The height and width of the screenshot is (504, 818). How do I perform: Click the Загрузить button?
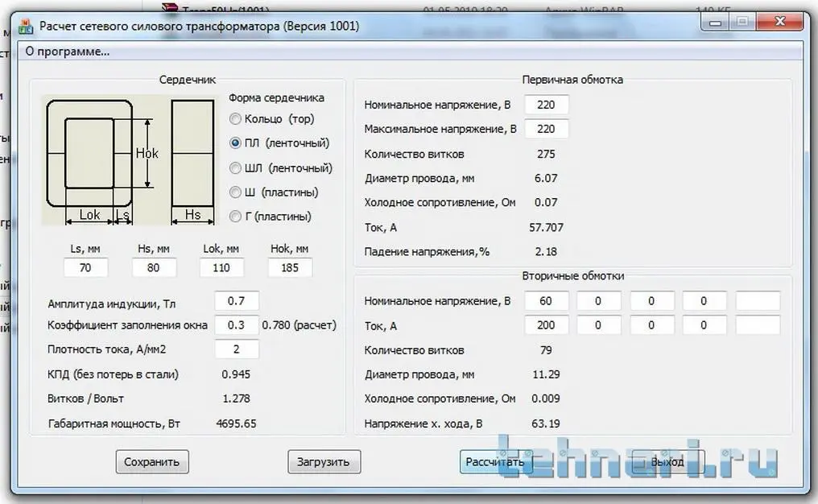(x=324, y=462)
